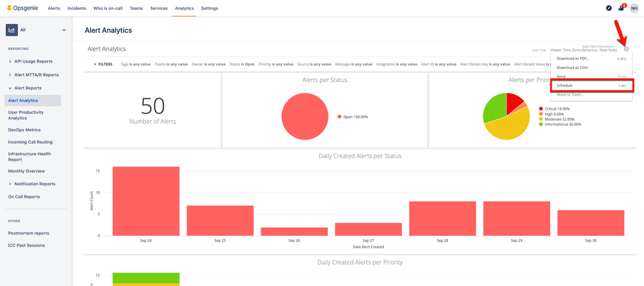
Task: Click the Sep 28 bar in status chart
Action: click(443, 219)
